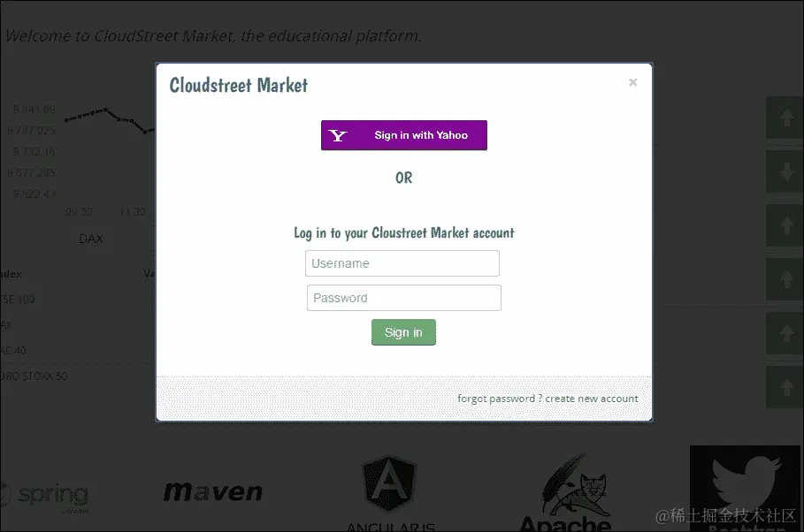Click the AngularJS shield logo
The height and width of the screenshot is (532, 804).
click(390, 484)
